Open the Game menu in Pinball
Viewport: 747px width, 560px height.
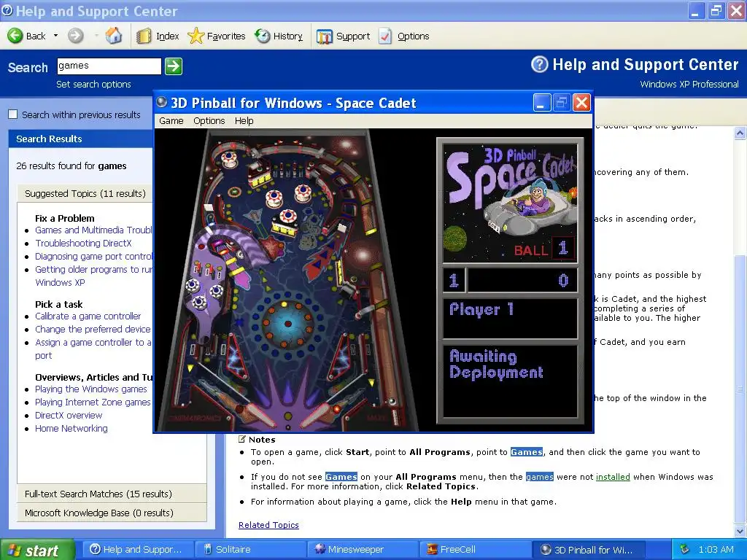pos(171,121)
